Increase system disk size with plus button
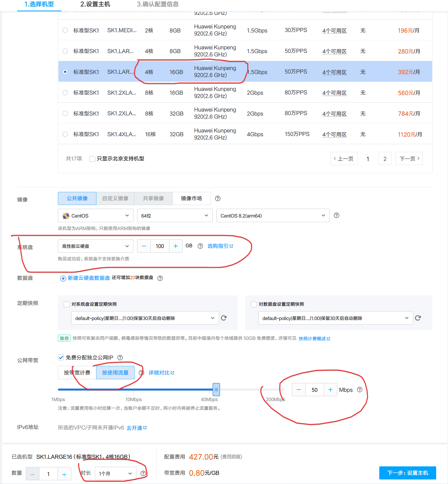 [176, 246]
